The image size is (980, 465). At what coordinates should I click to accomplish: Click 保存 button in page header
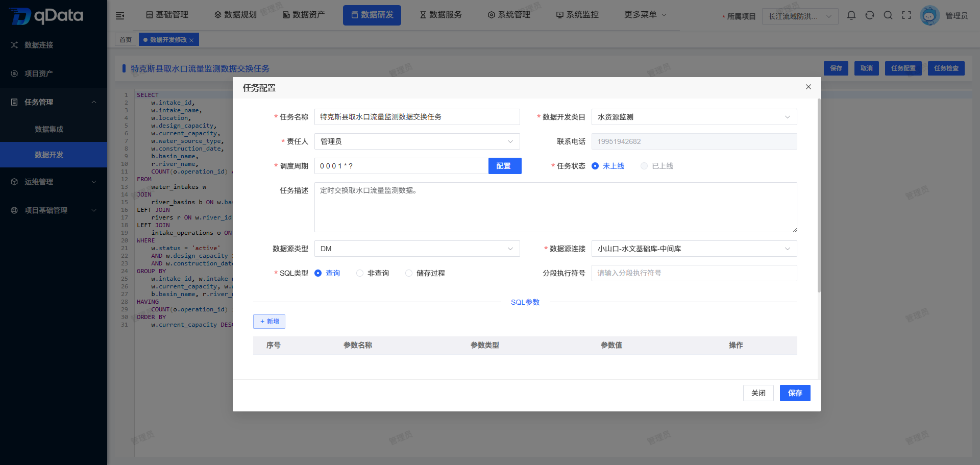[836, 68]
